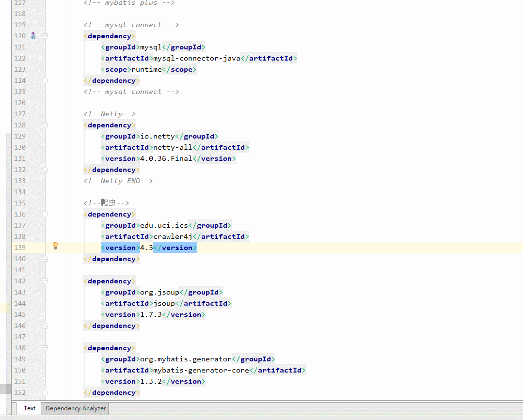Click the crawler4j artifactId value
523x420 pixels.
[x=173, y=237]
